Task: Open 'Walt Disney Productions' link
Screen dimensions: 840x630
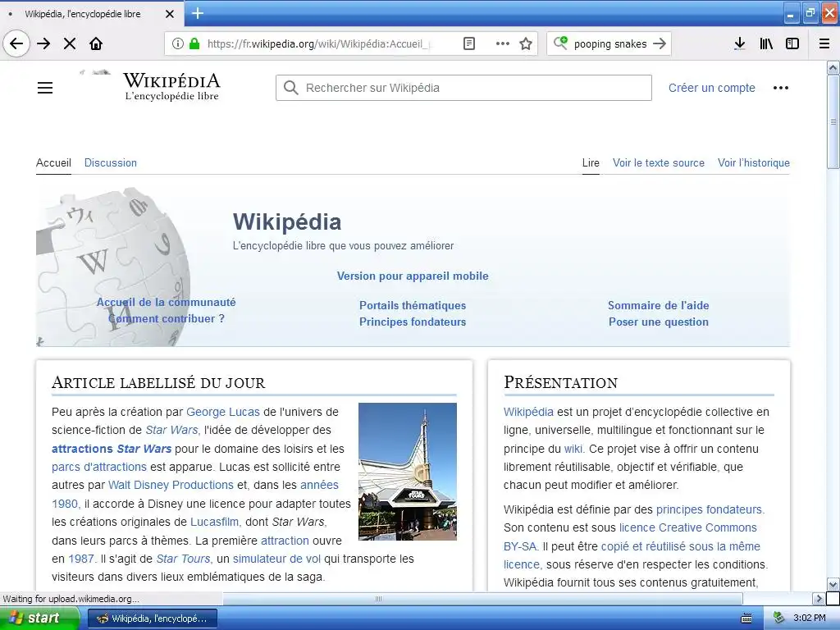Action: click(171, 486)
